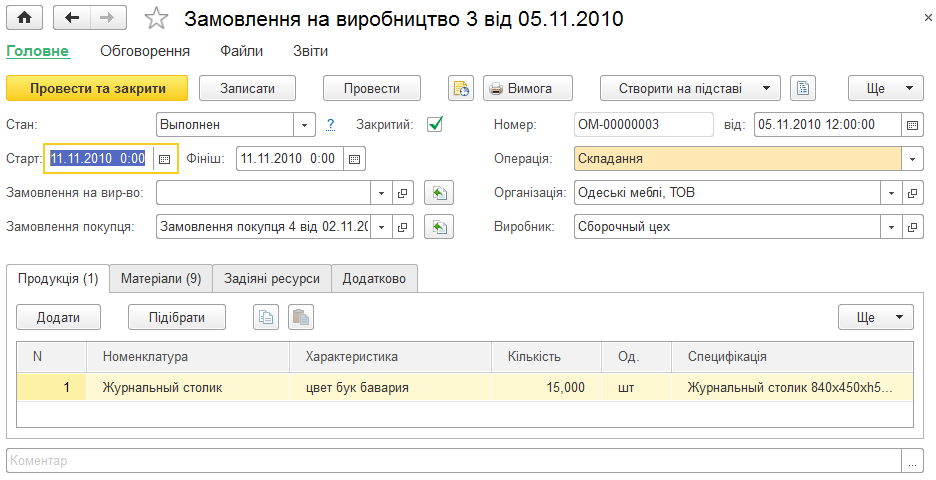Sort by the Кількість column header
The width and height of the screenshot is (936, 480).
(x=547, y=357)
